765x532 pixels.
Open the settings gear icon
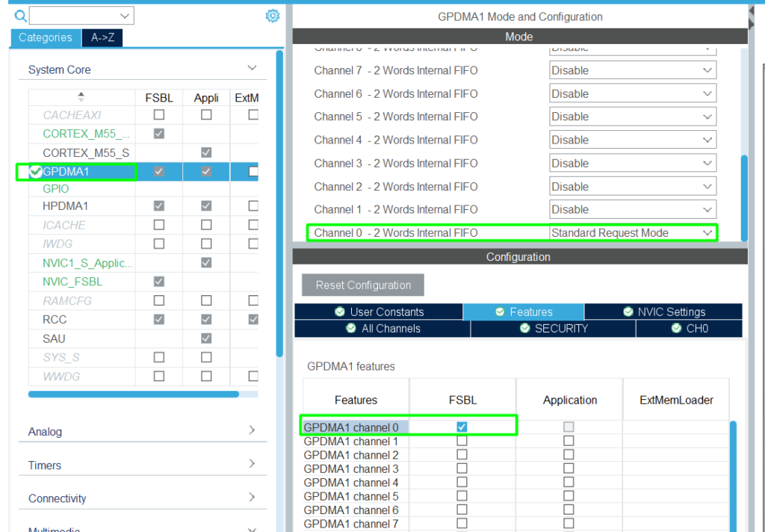point(273,16)
